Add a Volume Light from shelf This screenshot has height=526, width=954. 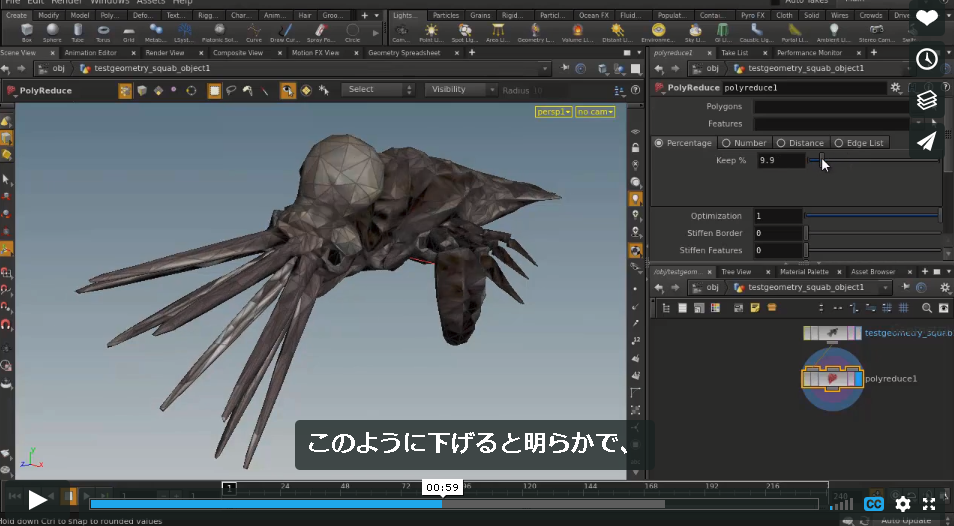(x=577, y=32)
